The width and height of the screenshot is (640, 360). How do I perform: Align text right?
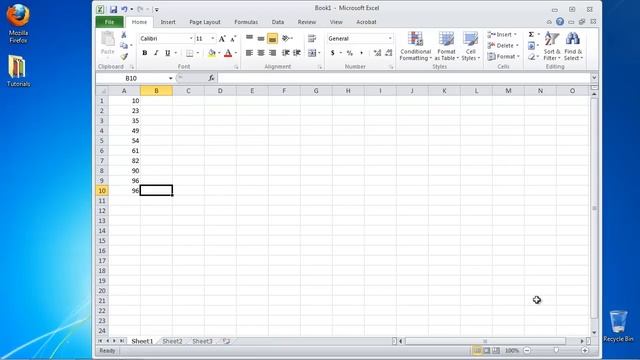click(272, 53)
